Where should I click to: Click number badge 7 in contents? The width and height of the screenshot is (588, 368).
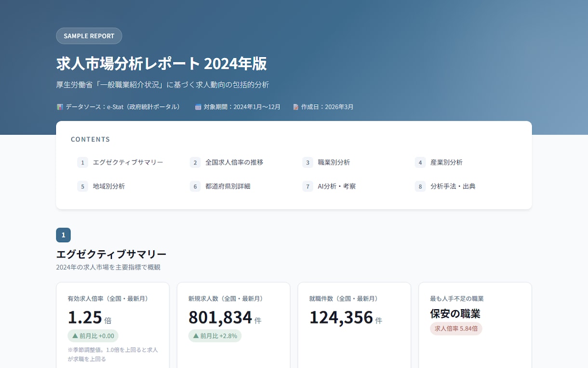[307, 186]
